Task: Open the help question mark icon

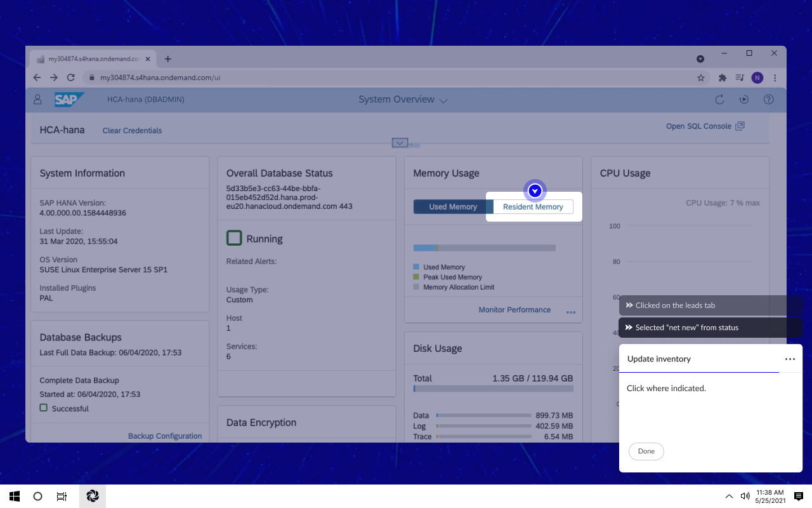Action: point(768,100)
